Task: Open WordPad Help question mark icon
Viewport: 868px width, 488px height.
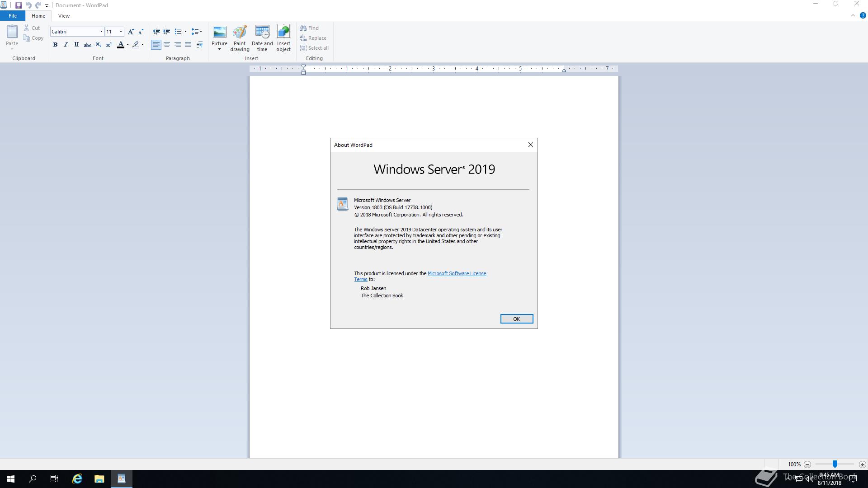Action: tap(863, 15)
